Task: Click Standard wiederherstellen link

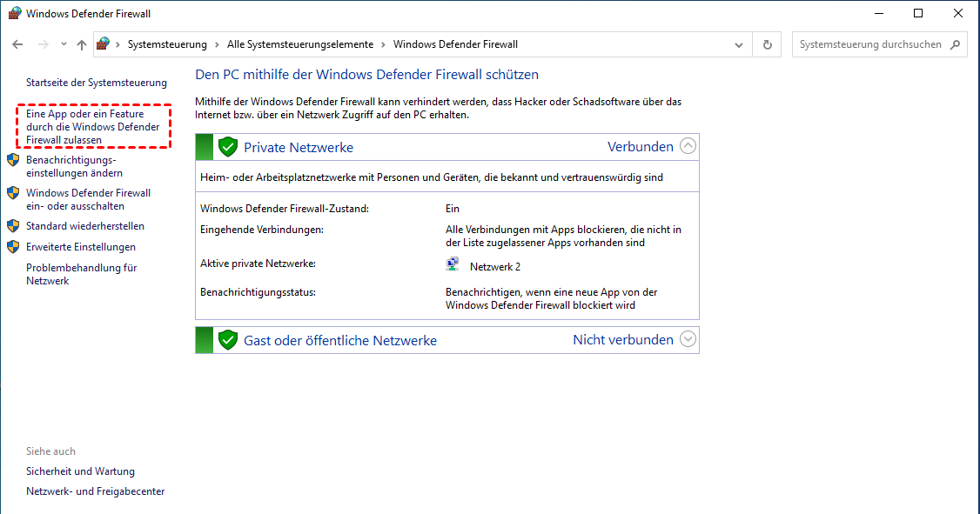Action: (85, 226)
